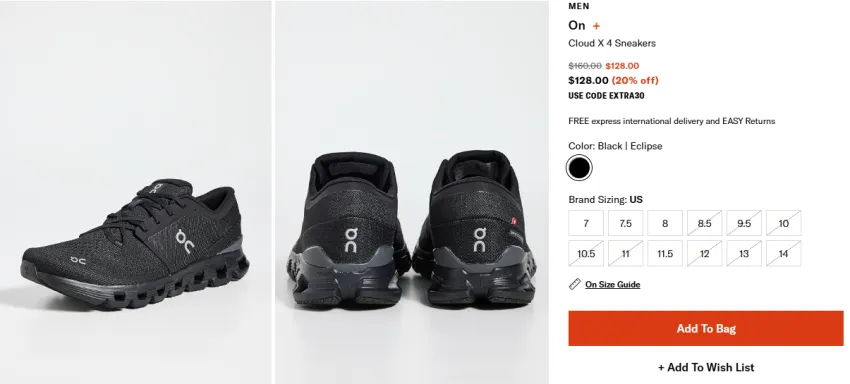Pick crossed-out size 10
This screenshot has height=384, width=850.
(x=784, y=223)
